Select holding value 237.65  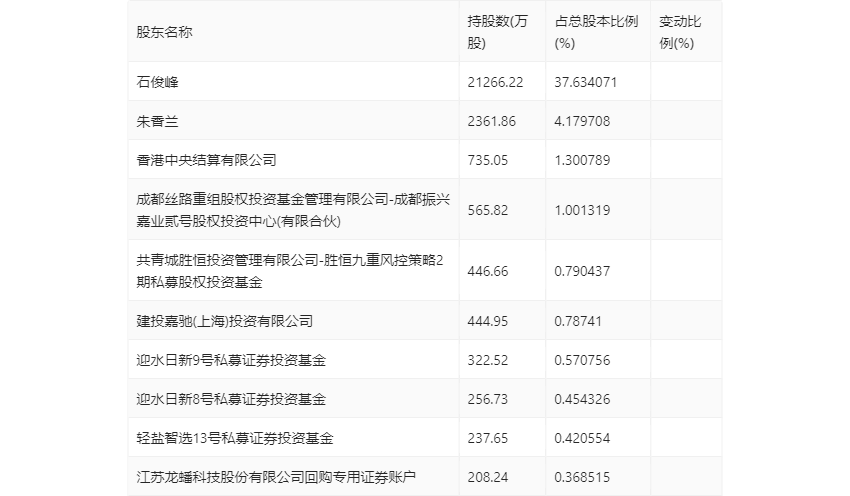pos(488,439)
